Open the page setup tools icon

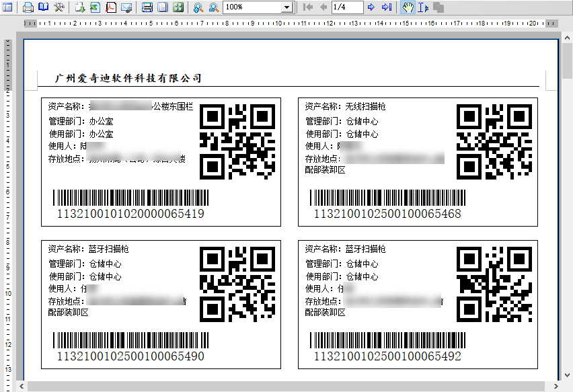(x=59, y=7)
